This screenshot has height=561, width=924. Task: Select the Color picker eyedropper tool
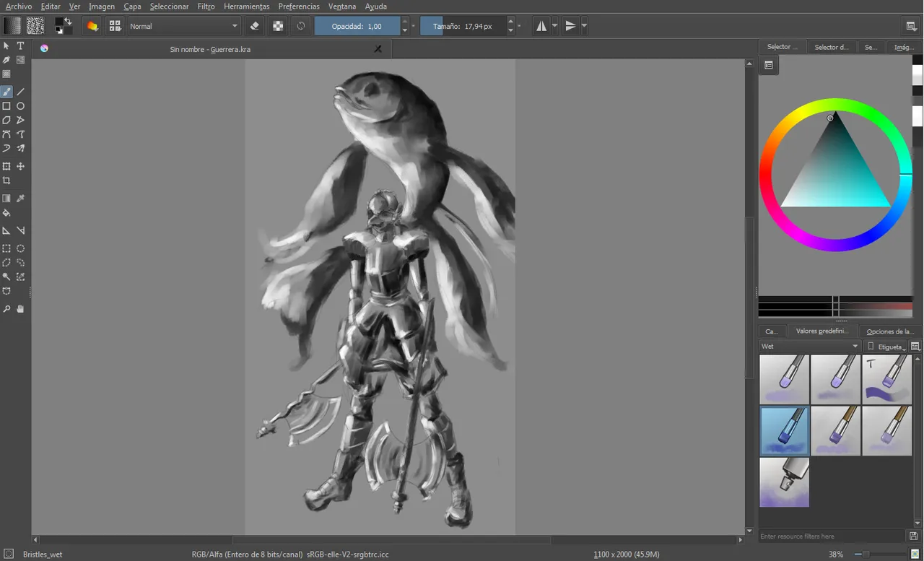click(21, 199)
